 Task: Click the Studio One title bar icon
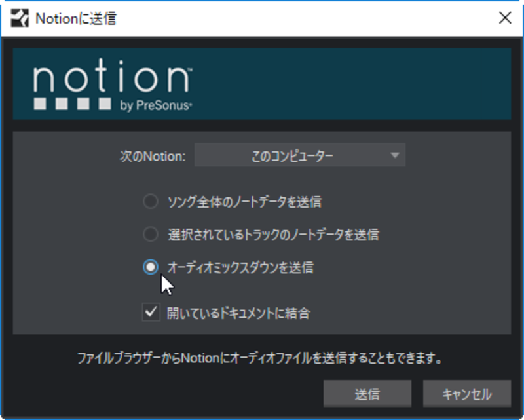20,18
